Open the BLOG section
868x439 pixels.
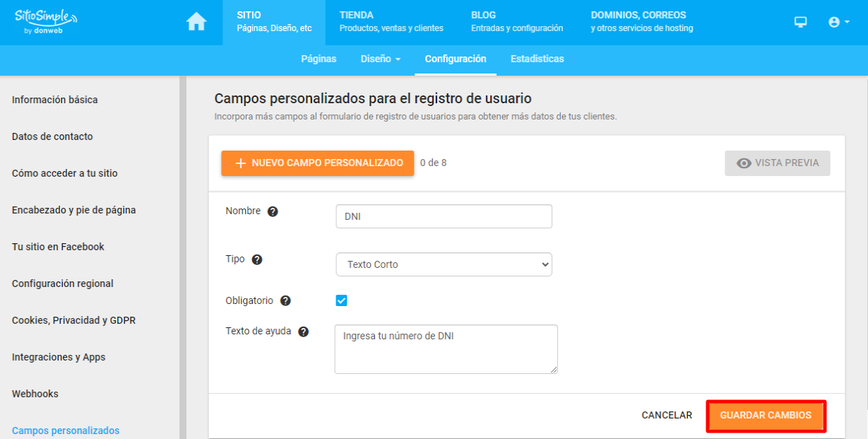coord(517,22)
